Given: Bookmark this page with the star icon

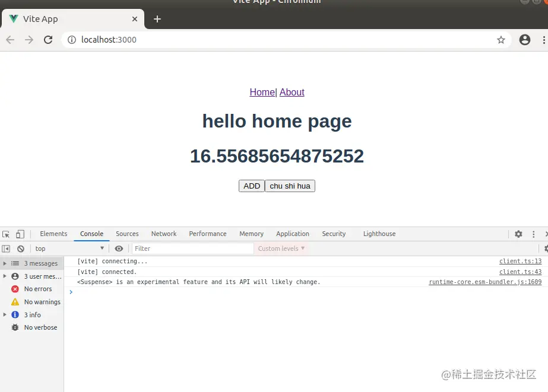Looking at the screenshot, I should pyautogui.click(x=501, y=40).
